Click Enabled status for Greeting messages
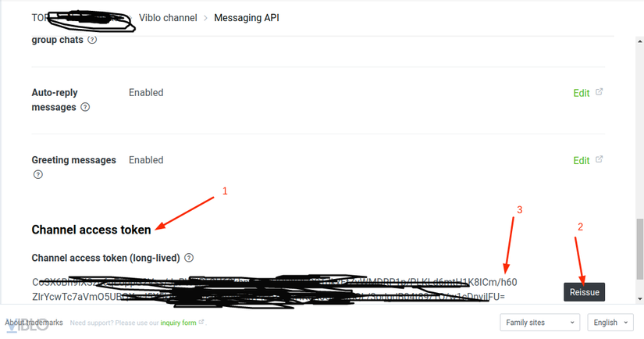The image size is (644, 339). click(146, 160)
